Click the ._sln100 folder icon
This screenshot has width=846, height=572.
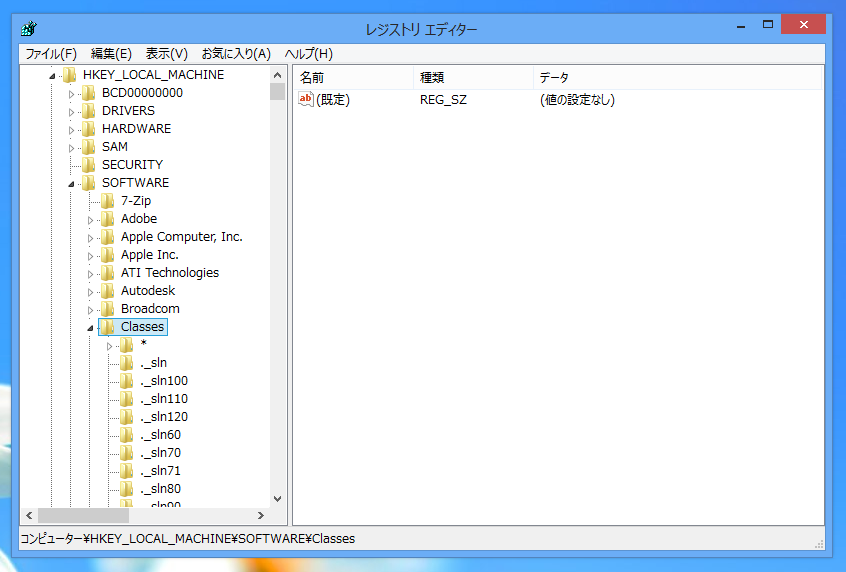click(x=126, y=380)
